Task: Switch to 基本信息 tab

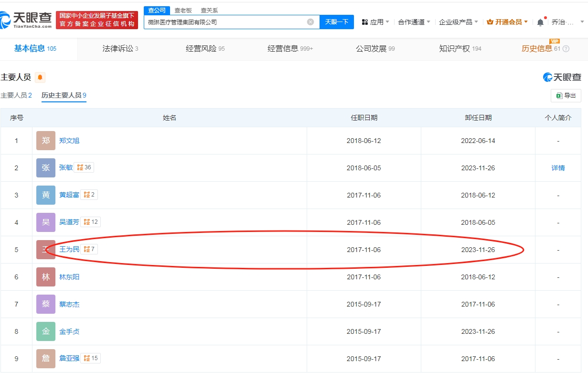Action: click(x=35, y=48)
